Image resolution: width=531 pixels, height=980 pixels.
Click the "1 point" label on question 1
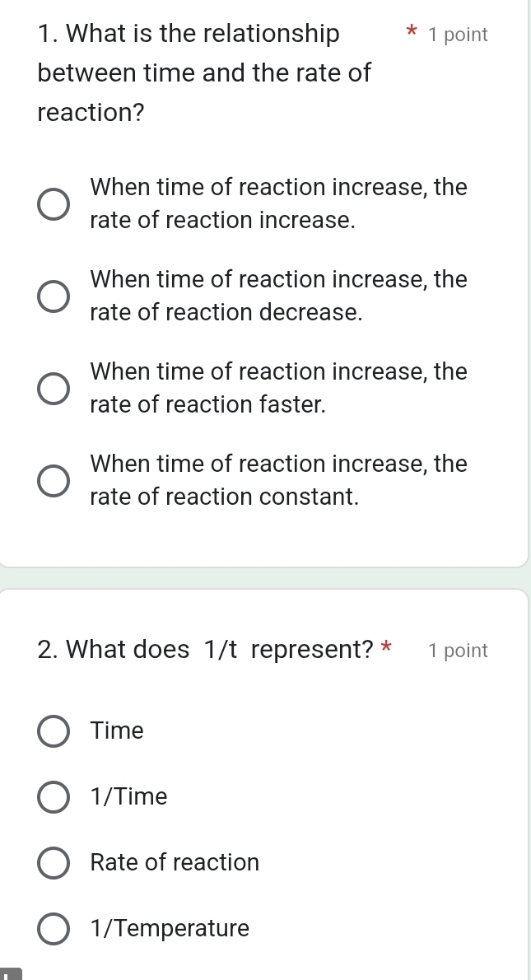[x=458, y=35]
